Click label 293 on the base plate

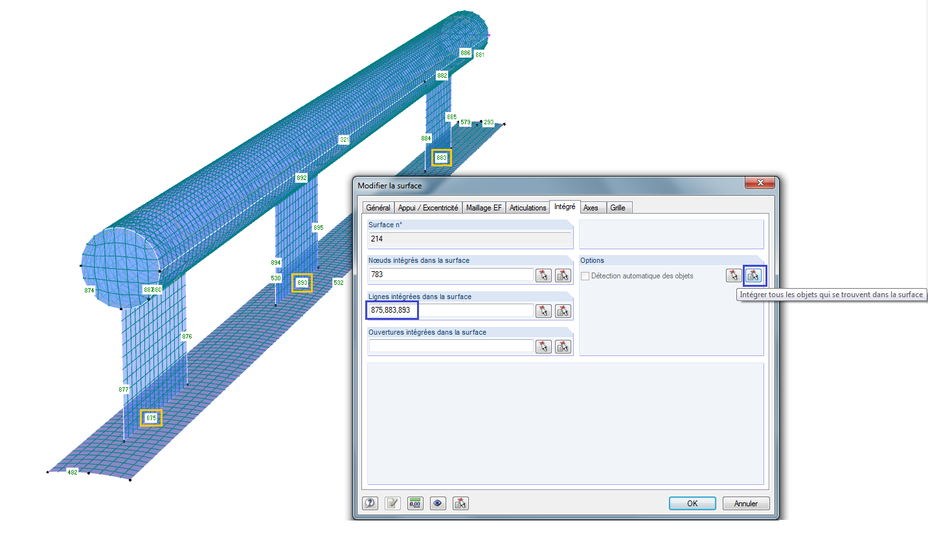489,122
